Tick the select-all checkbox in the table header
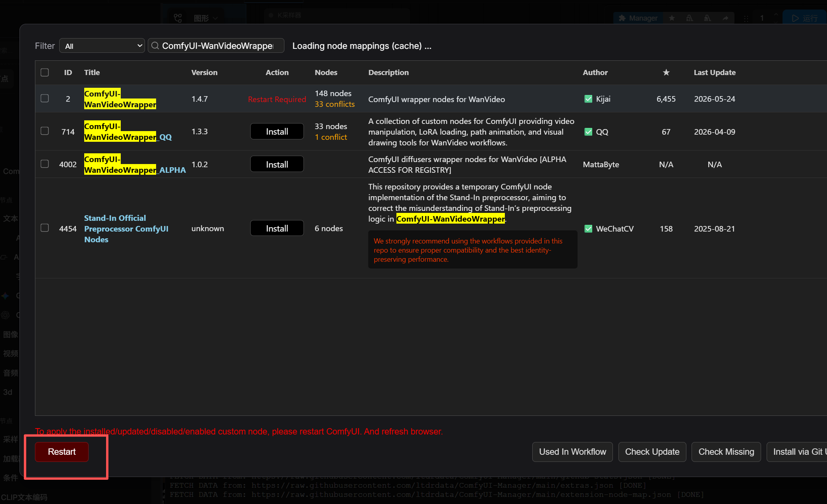 click(x=44, y=72)
